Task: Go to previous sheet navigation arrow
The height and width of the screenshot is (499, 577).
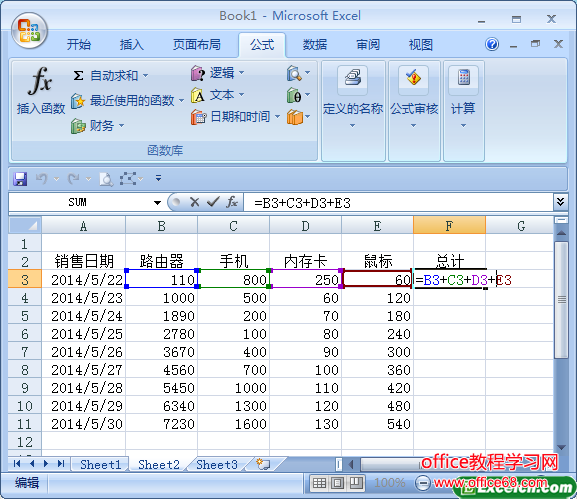Action: (x=32, y=463)
